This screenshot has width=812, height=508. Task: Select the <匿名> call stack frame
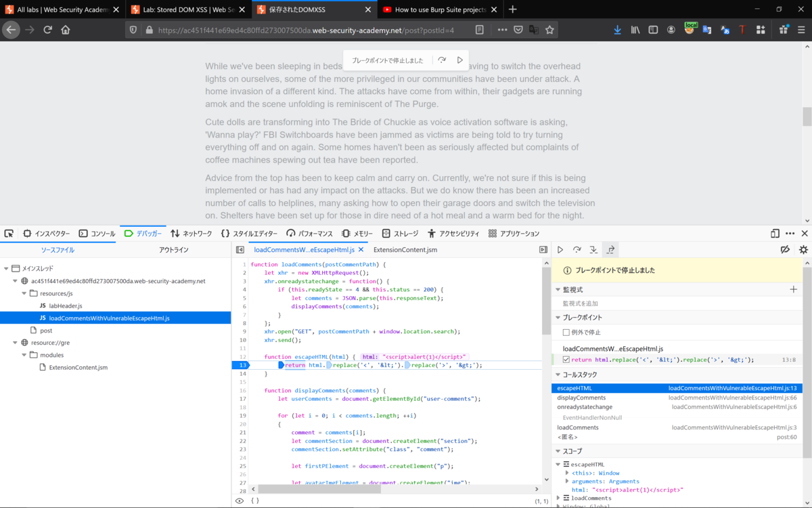coord(677,437)
